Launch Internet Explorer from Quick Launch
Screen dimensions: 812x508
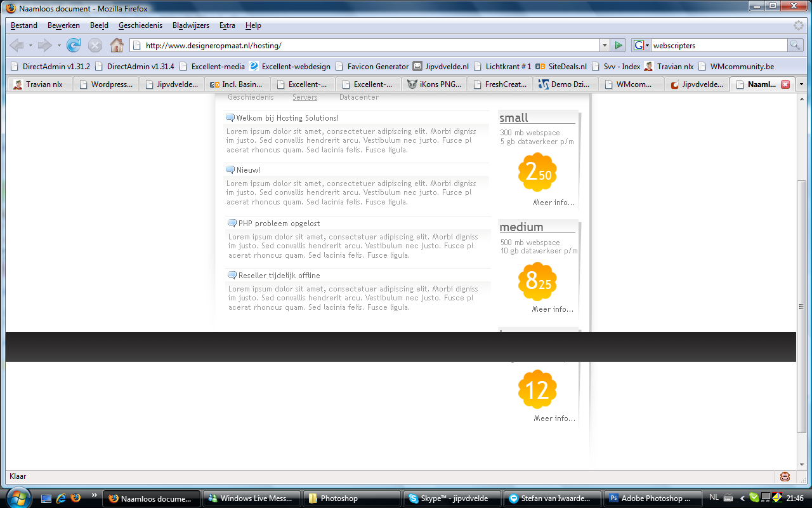pyautogui.click(x=62, y=498)
